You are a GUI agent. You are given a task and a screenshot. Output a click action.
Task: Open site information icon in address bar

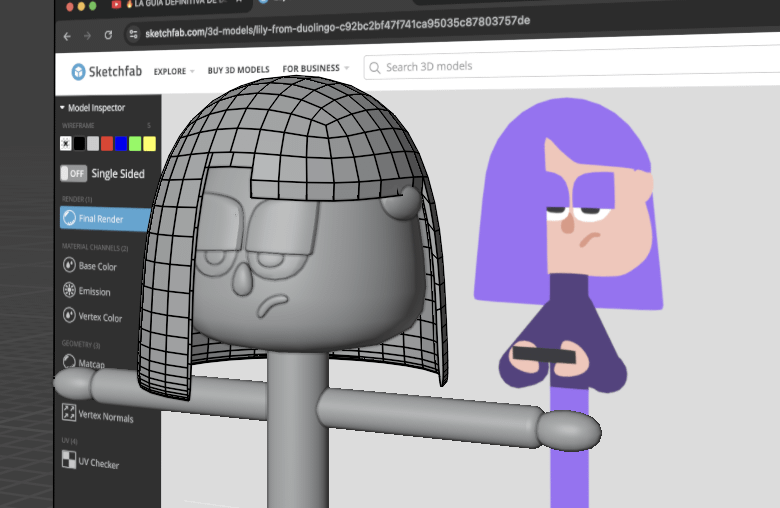pyautogui.click(x=133, y=34)
